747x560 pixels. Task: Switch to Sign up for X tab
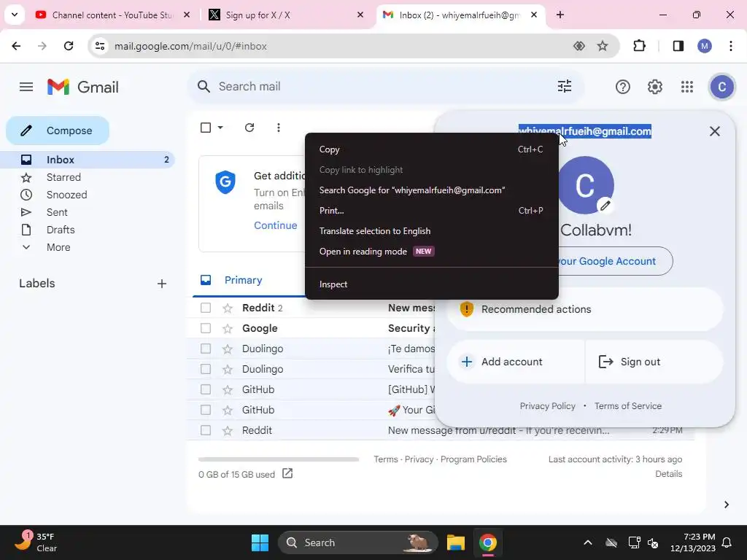pyautogui.click(x=286, y=15)
